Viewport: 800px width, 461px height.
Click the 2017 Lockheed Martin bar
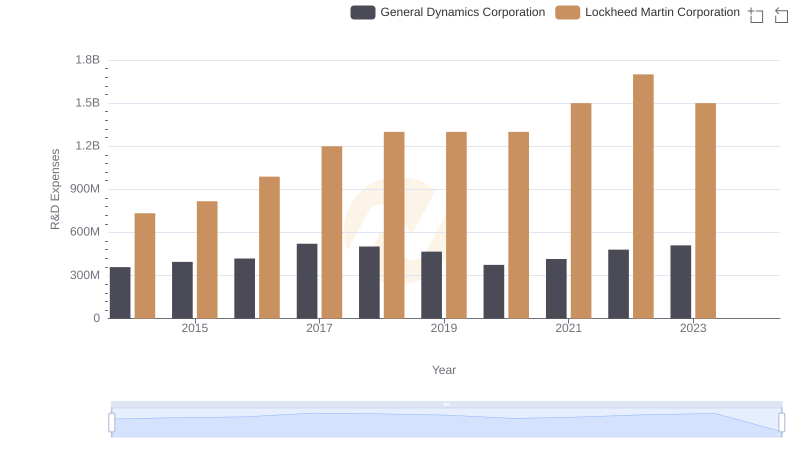tap(332, 232)
